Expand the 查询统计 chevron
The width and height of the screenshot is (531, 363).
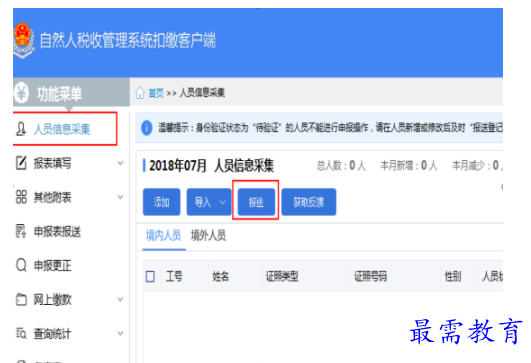click(x=120, y=333)
